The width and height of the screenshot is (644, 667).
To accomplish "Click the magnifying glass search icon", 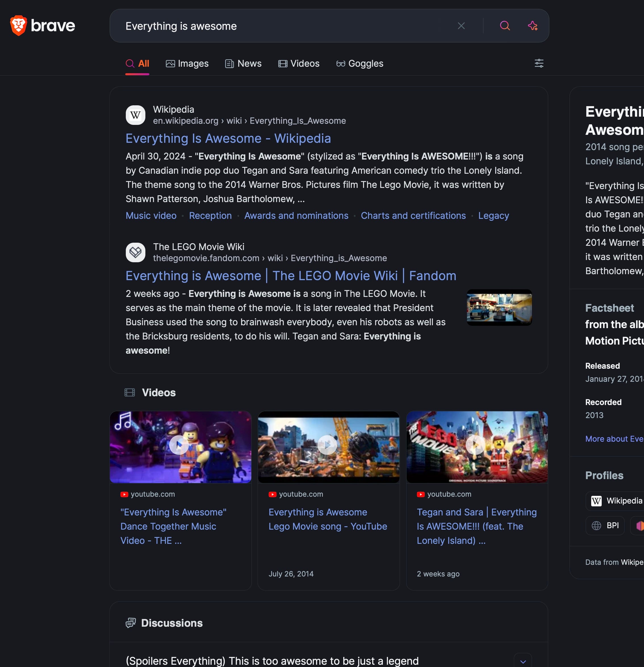I will pos(505,26).
